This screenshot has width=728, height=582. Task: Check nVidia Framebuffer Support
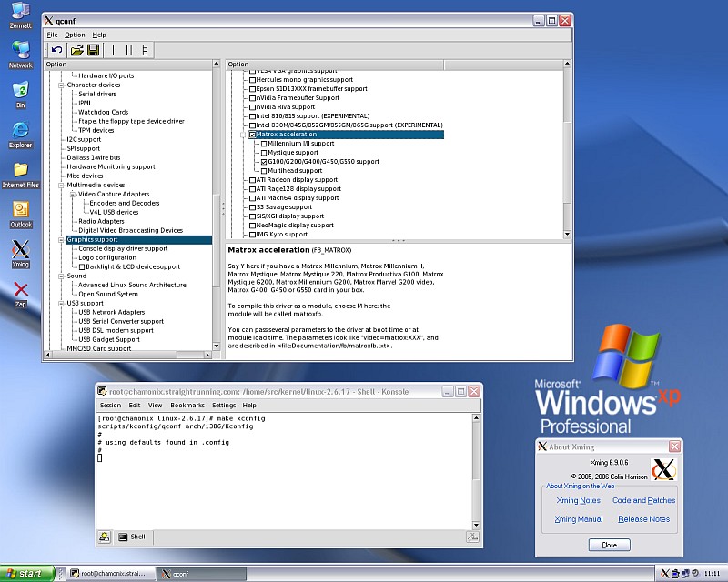point(253,98)
